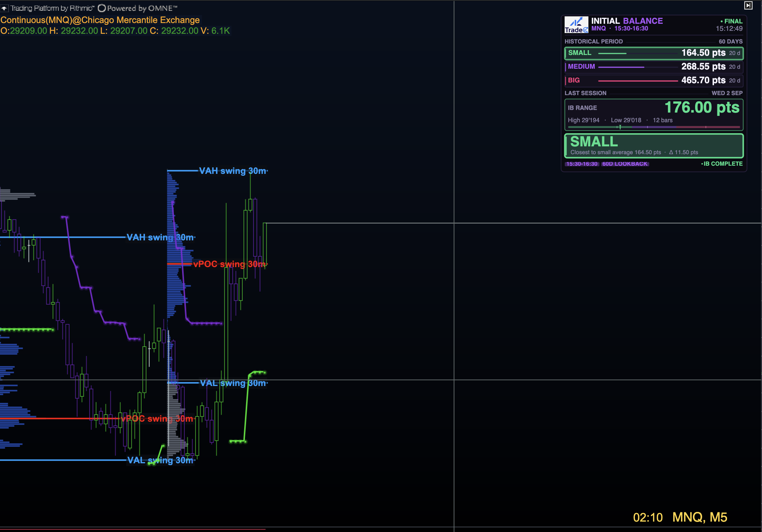Click the left 'VAH swing 30m' label
Viewport: 762px width, 532px height.
click(161, 237)
